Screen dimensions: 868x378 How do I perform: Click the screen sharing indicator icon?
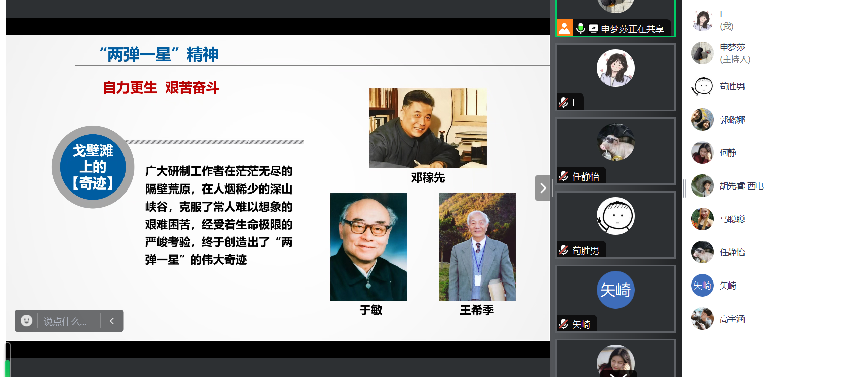(x=593, y=29)
